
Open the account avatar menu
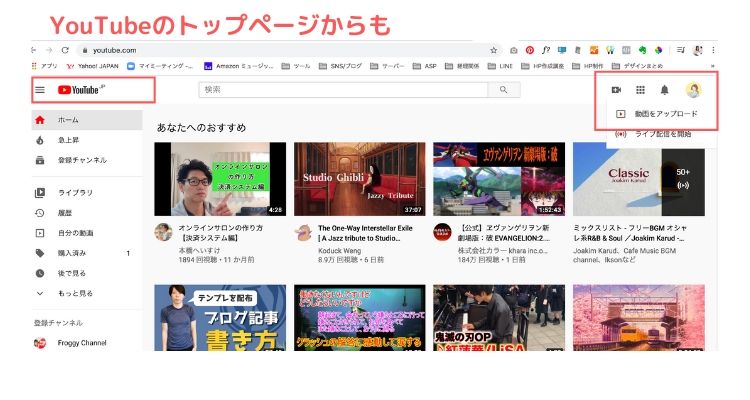pos(693,89)
